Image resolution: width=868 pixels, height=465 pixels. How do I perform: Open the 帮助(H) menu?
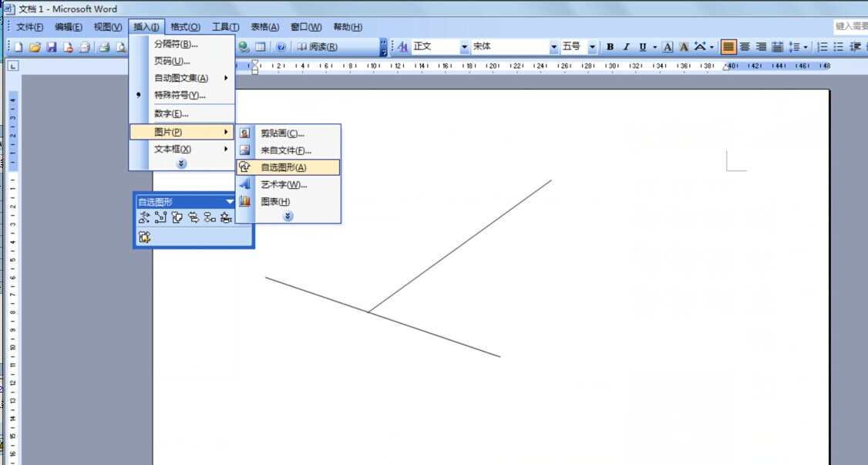pos(347,26)
